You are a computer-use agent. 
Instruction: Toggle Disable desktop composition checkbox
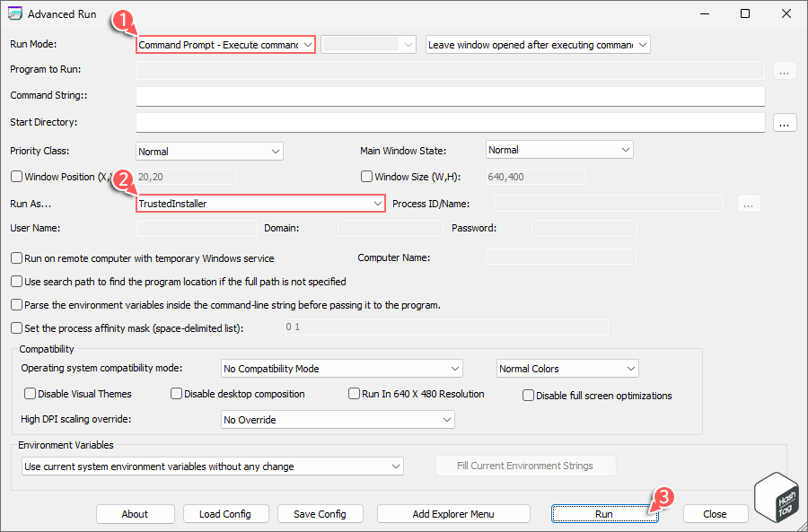176,394
